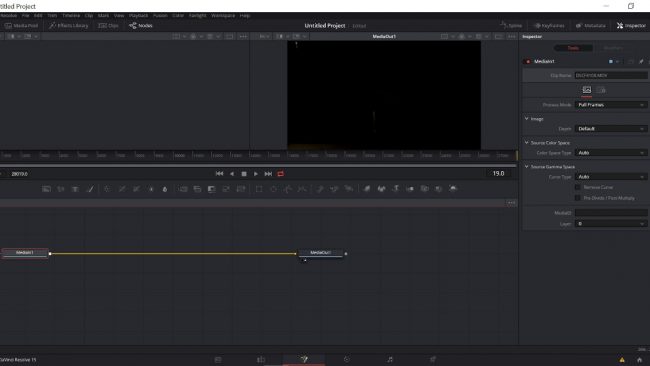Add a Matte Control node
The height and width of the screenshot is (366, 650).
point(212,189)
